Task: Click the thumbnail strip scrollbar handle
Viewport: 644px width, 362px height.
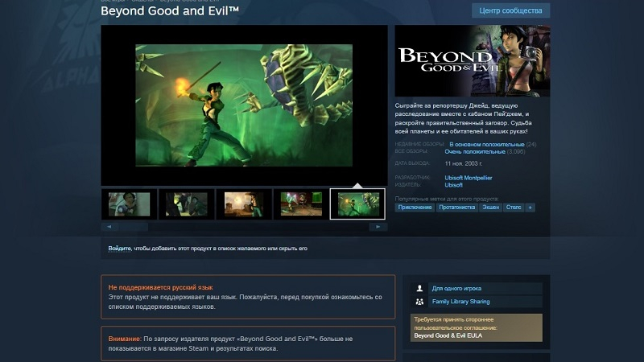Action: click(134, 227)
